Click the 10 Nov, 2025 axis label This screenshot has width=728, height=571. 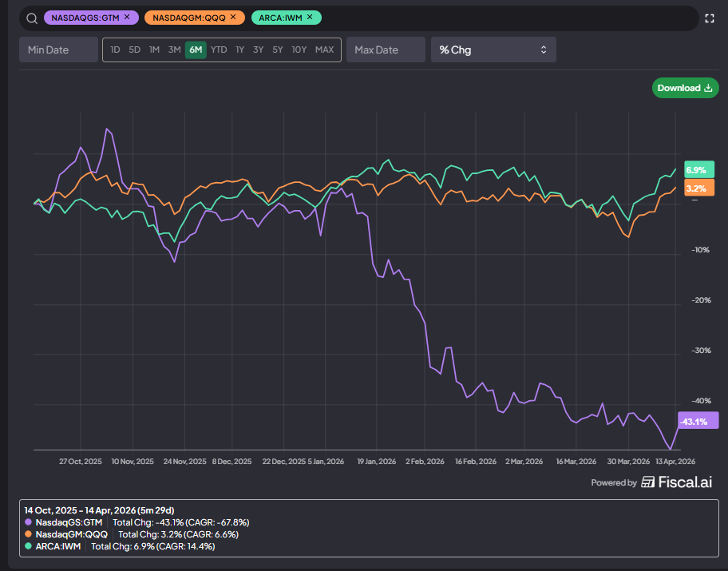[x=133, y=462]
